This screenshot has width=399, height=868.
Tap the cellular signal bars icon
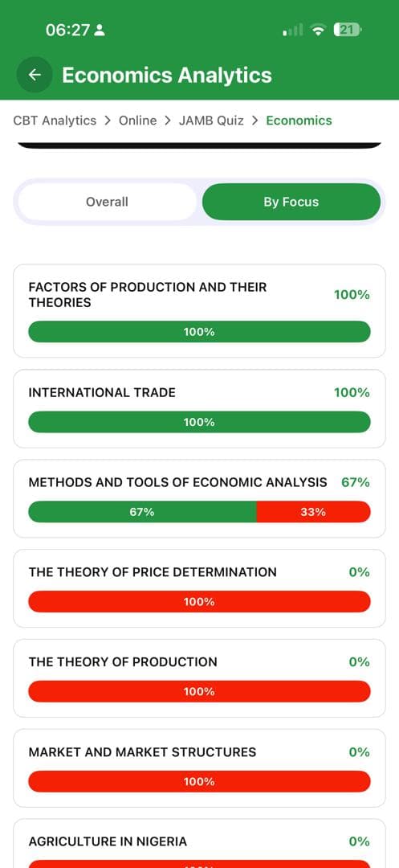[293, 30]
